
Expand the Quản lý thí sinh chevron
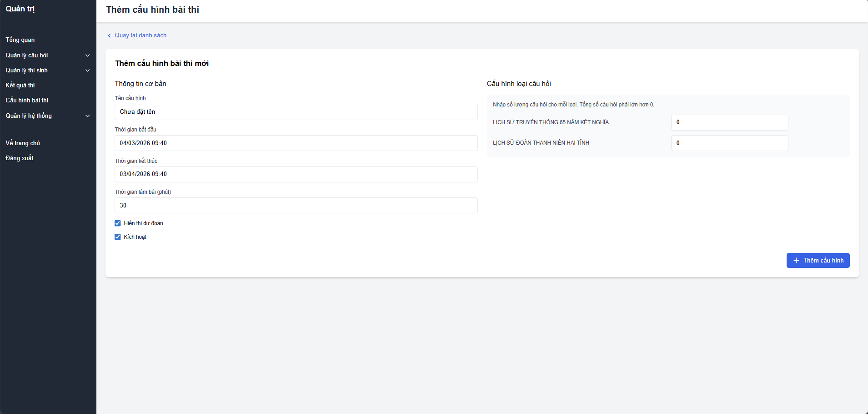(87, 71)
